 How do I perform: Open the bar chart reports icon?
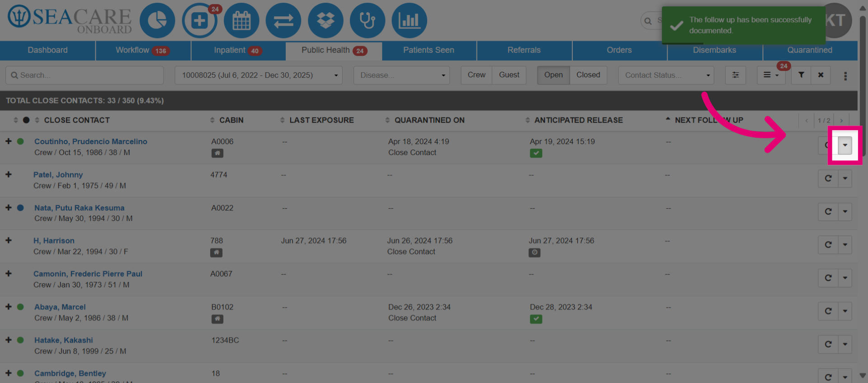point(409,21)
